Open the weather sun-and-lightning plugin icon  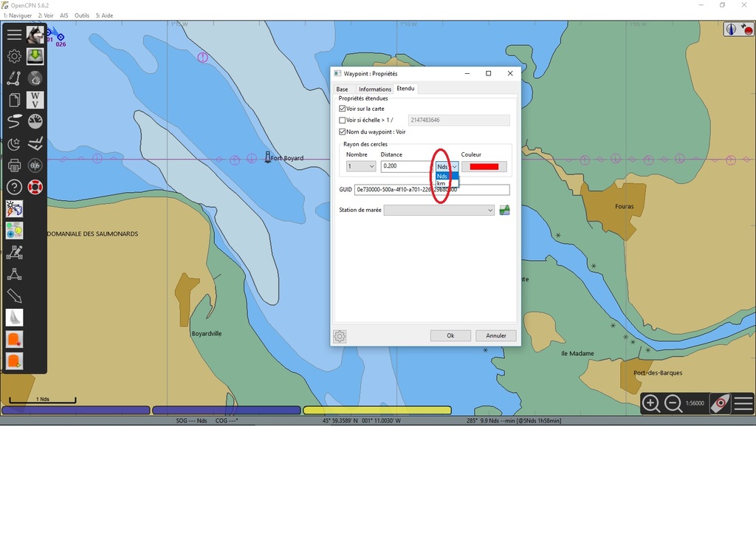click(14, 209)
